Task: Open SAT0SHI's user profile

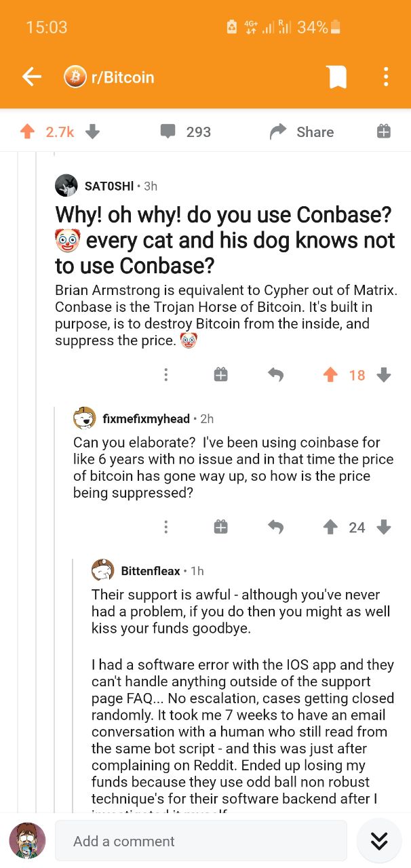Action: coord(109,186)
